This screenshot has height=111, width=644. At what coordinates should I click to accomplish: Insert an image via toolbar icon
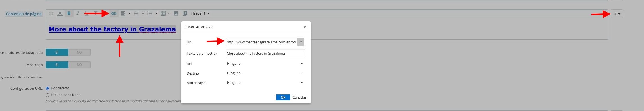[x=176, y=13]
